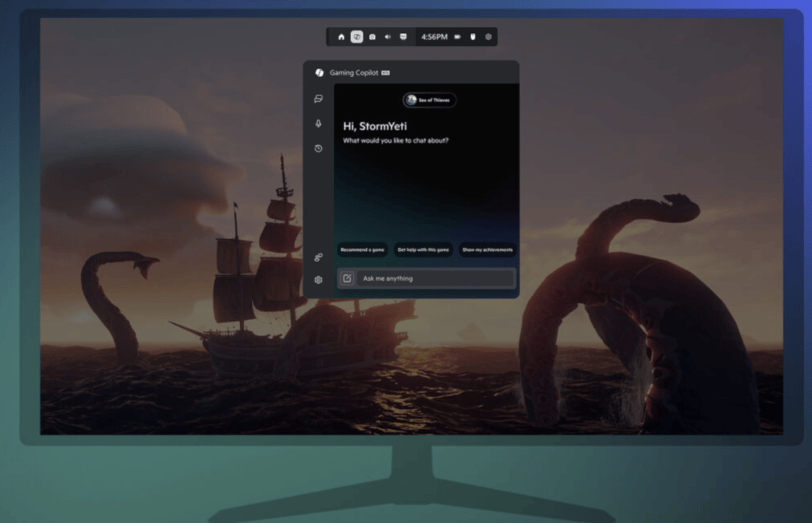Image resolution: width=812 pixels, height=523 pixels.
Task: Open Game Bar settings gear
Action: pos(489,37)
